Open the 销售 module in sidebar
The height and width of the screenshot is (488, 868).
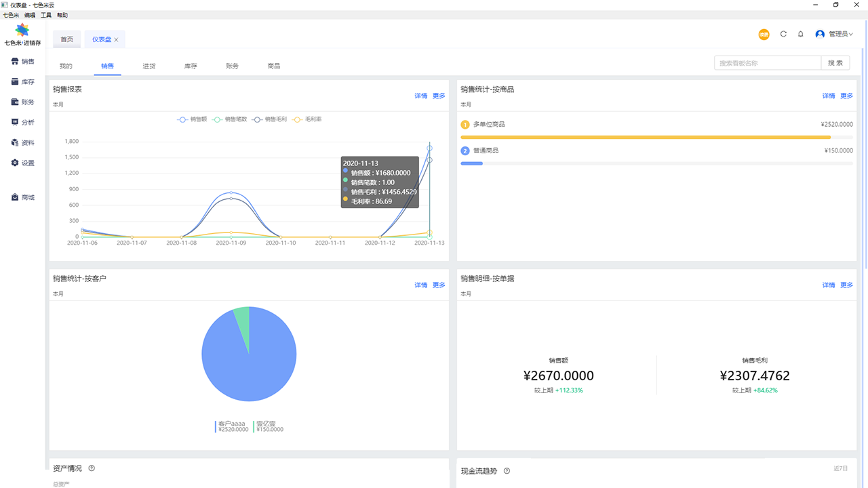[22, 62]
